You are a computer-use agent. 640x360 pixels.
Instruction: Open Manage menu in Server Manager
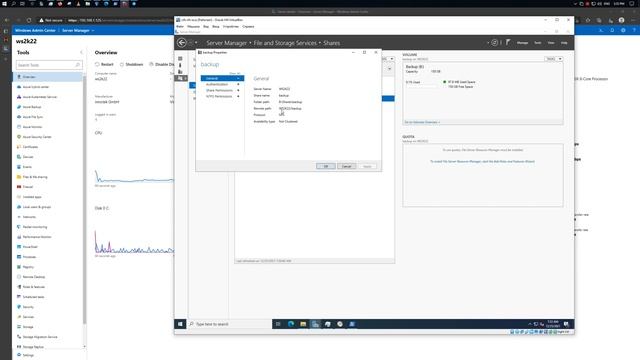click(522, 42)
